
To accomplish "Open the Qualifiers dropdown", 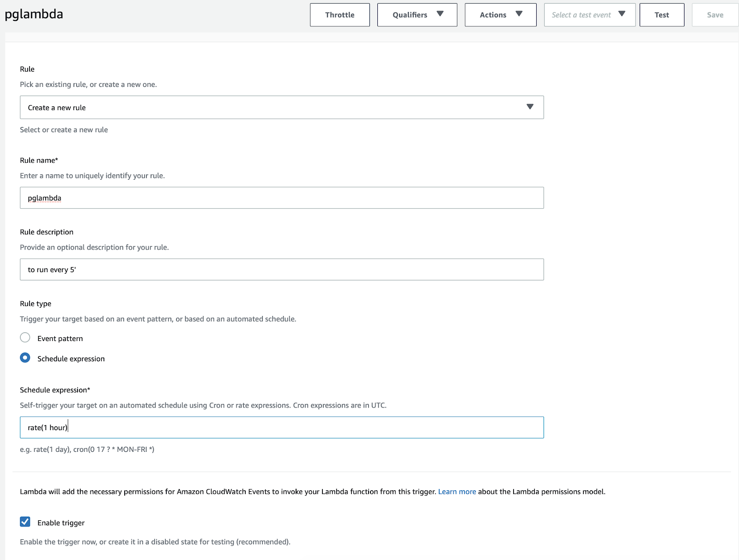I will [417, 15].
